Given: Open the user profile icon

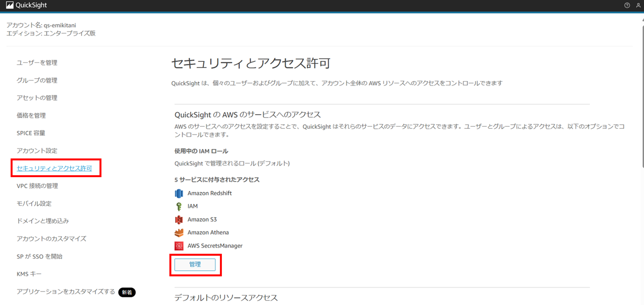Looking at the screenshot, I should 638,6.
